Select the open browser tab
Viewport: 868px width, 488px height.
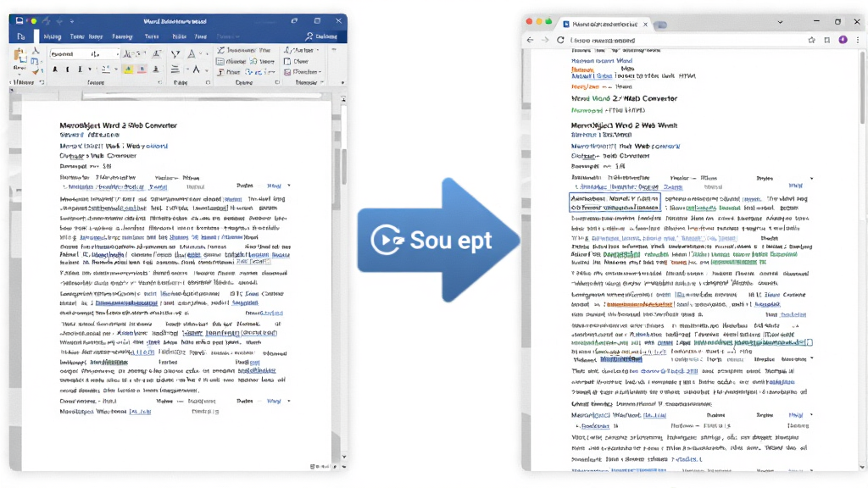pyautogui.click(x=605, y=25)
